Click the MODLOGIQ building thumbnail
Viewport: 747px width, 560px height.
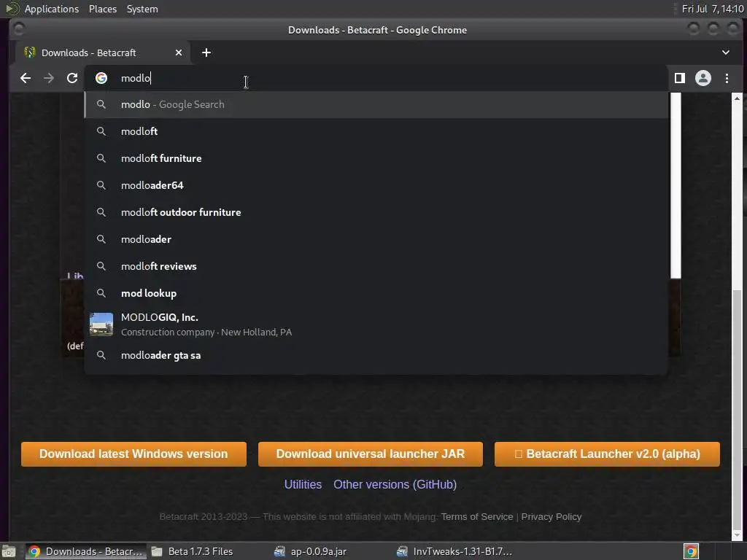tap(101, 324)
